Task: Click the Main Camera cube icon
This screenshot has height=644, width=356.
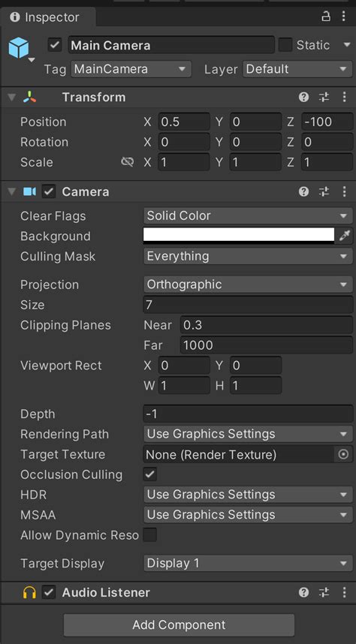Action: coord(19,47)
